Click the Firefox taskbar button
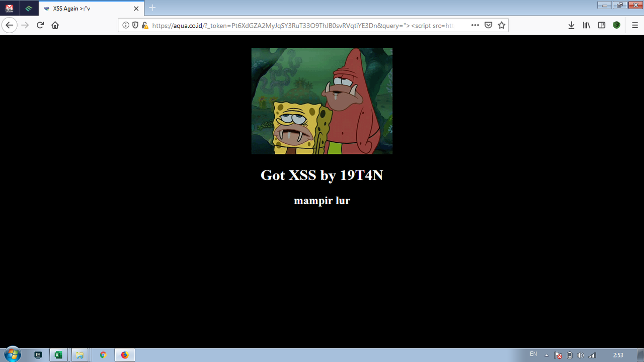This screenshot has width=644, height=362. [x=125, y=355]
